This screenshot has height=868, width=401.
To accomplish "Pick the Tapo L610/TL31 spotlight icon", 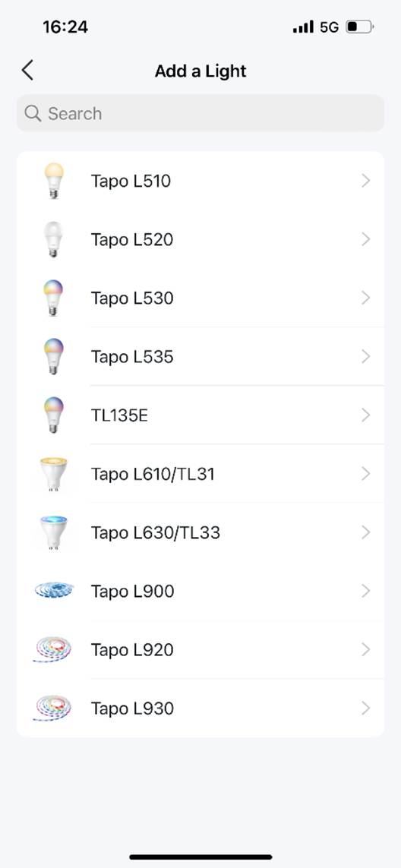I will [x=54, y=474].
